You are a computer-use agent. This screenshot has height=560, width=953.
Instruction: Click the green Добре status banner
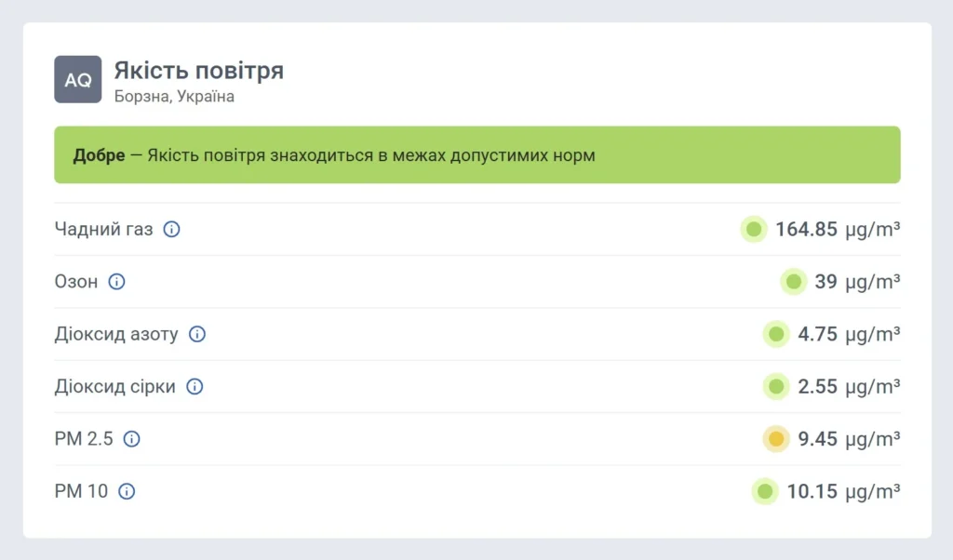[476, 155]
